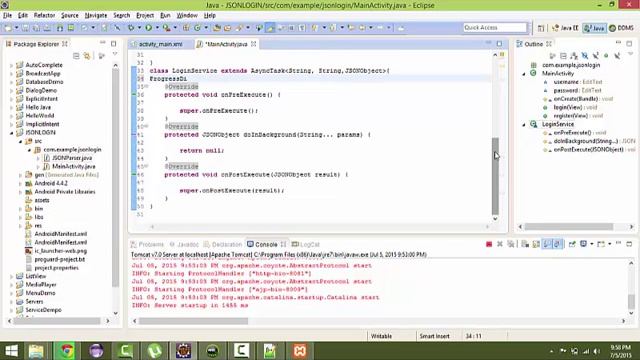The width and height of the screenshot is (640, 360).
Task: Collapse the JSONLOGIN project node
Action: coord(11,133)
